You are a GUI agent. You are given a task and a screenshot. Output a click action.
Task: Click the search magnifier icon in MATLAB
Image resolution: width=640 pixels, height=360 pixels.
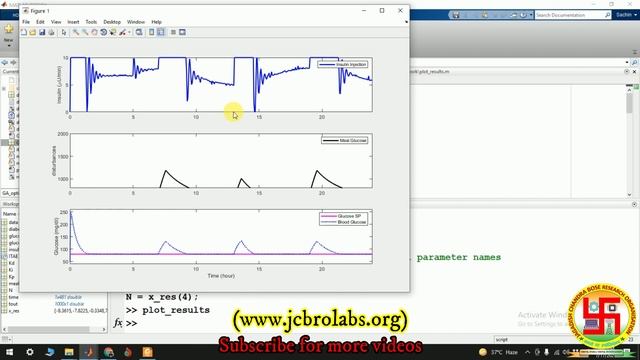pyautogui.click(x=607, y=15)
